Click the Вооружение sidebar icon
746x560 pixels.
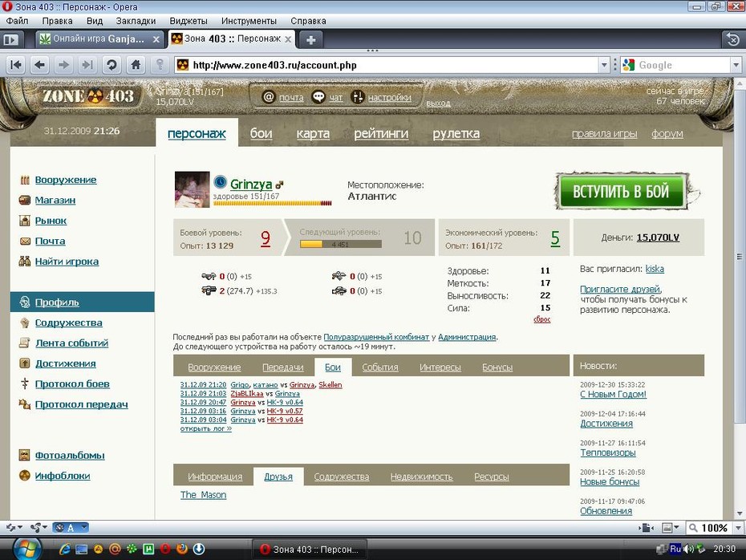click(25, 180)
